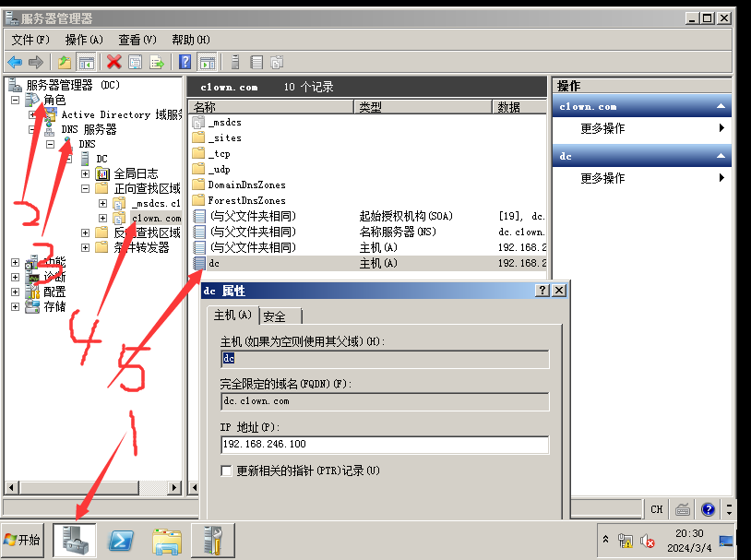
Task: Open the 操作(A) menu
Action: [x=84, y=40]
